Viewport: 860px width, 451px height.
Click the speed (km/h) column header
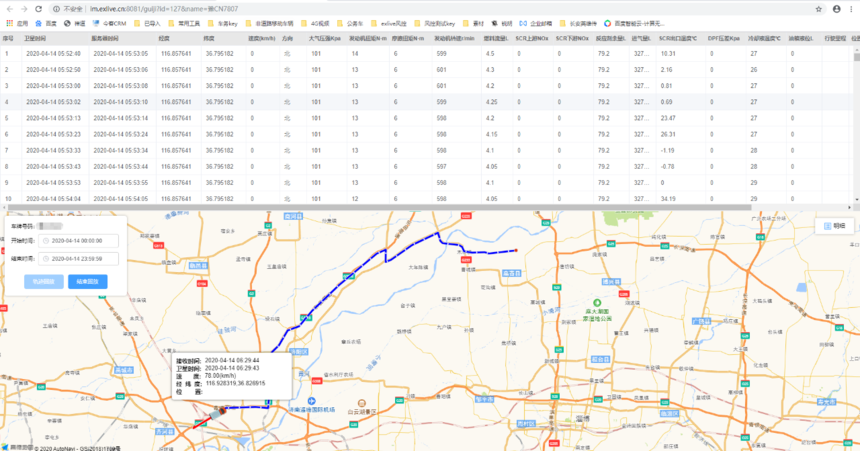click(x=262, y=38)
